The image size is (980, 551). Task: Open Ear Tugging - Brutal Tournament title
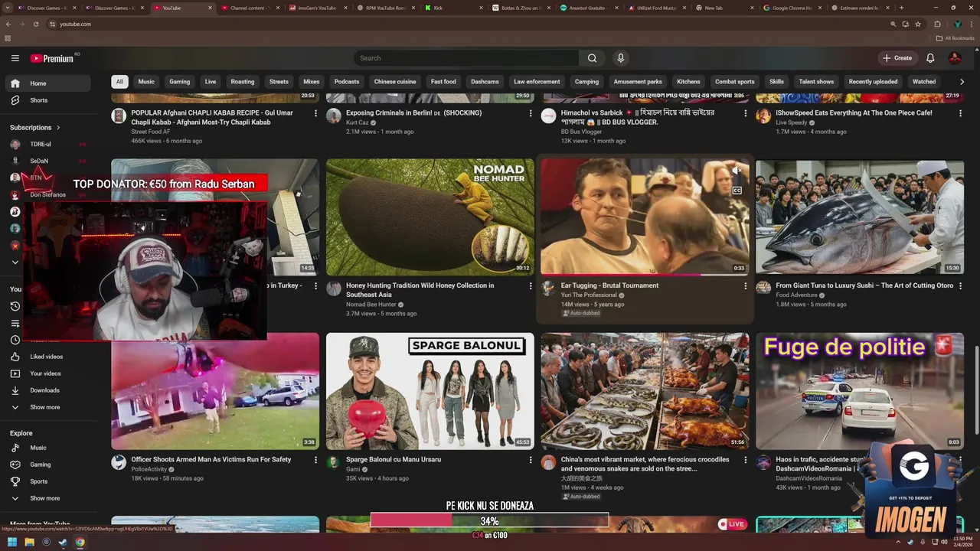tap(609, 285)
